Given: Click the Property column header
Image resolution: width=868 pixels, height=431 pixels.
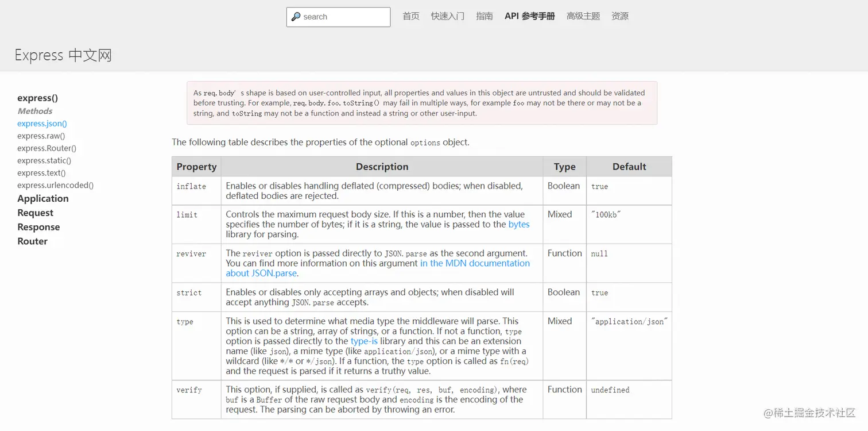Looking at the screenshot, I should pyautogui.click(x=196, y=167).
